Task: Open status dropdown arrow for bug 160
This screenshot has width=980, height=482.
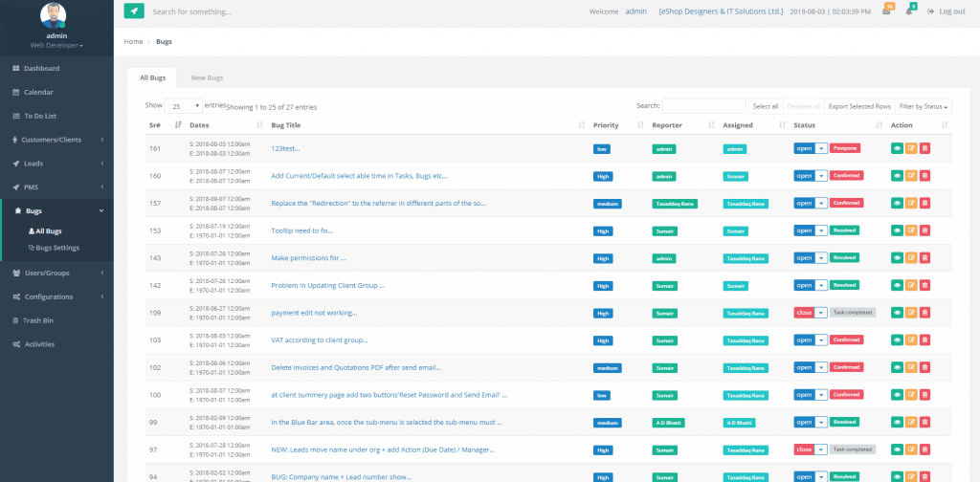Action: [820, 176]
